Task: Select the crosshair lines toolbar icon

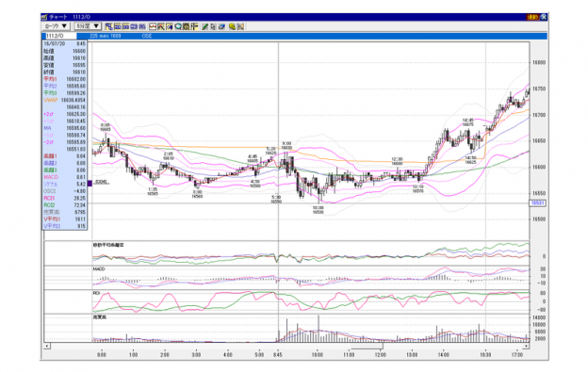Action: point(194,26)
